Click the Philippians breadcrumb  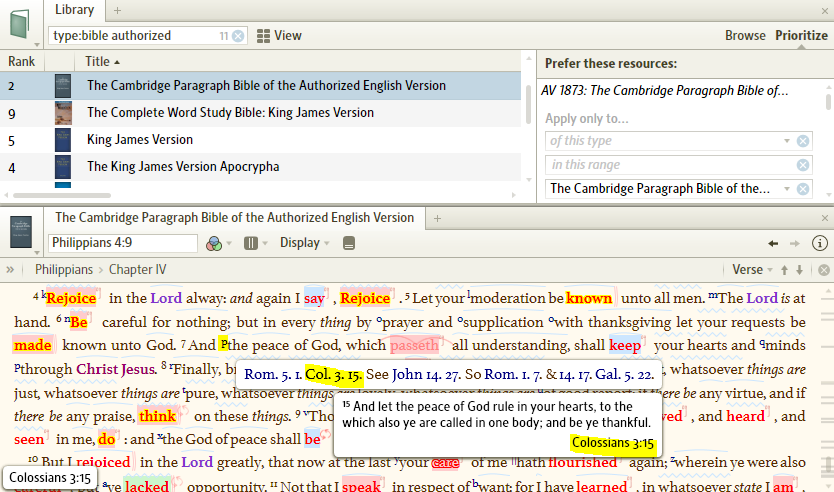click(64, 270)
